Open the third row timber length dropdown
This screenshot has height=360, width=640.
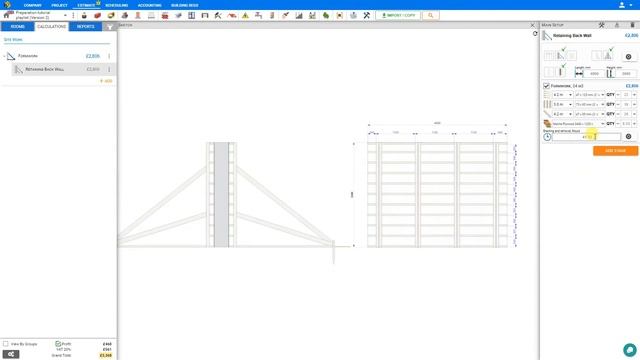[x=563, y=114]
